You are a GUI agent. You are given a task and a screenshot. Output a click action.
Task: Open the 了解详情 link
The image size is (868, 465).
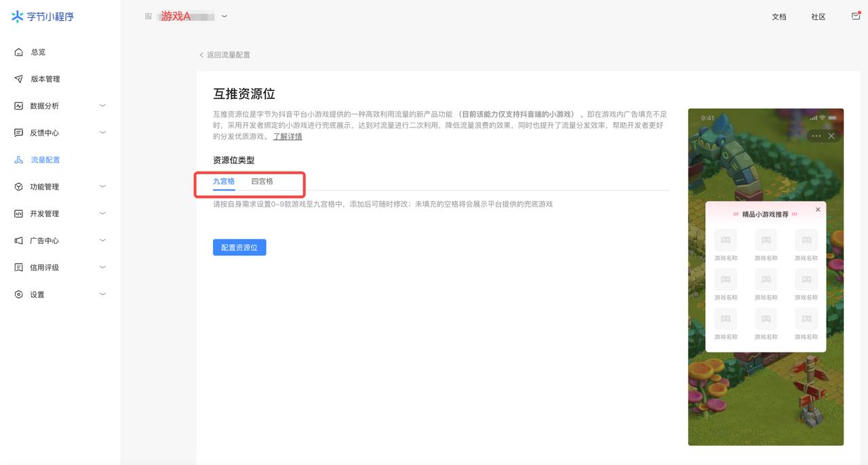pyautogui.click(x=288, y=137)
